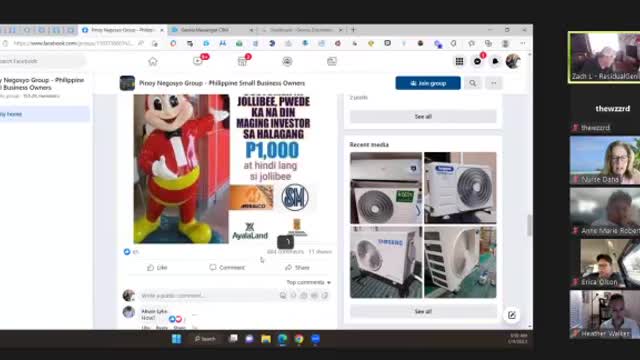Click the Search Facebook field
Viewport: 640px width, 360px height.
point(41,61)
